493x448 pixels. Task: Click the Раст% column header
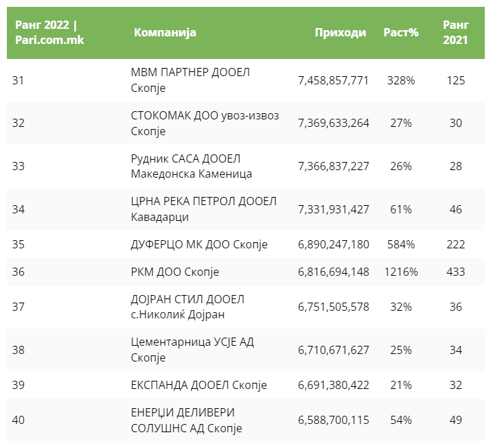400,33
